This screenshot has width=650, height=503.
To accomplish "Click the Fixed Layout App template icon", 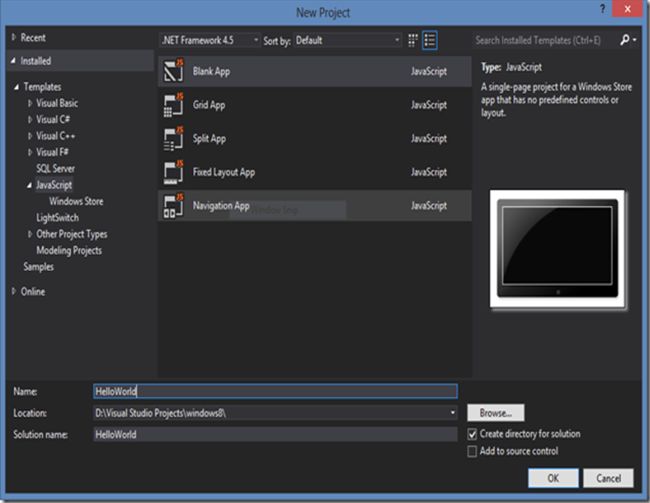I will (173, 172).
